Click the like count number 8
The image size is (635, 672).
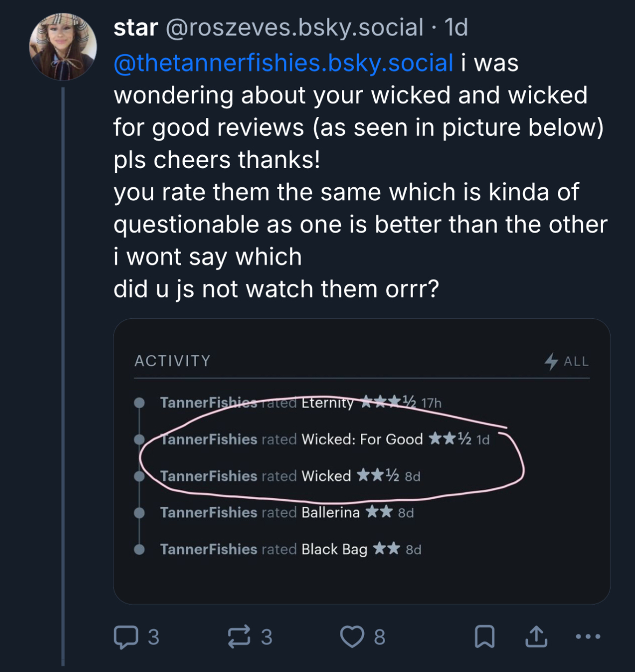point(380,637)
